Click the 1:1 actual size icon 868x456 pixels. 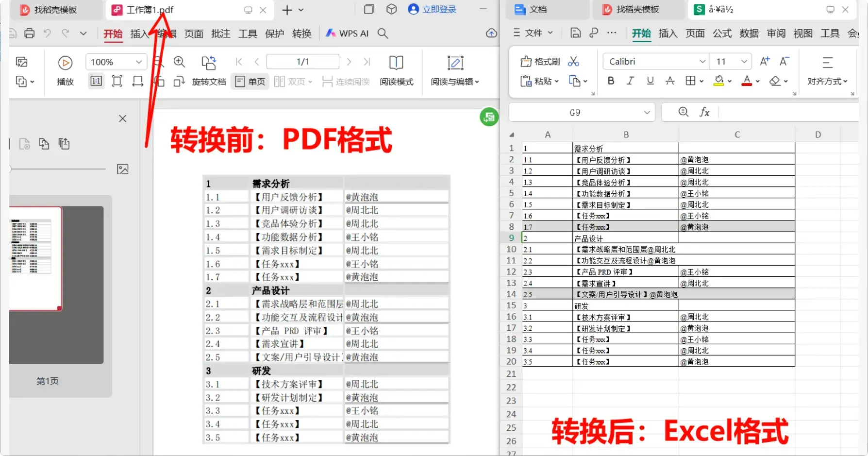click(x=96, y=81)
